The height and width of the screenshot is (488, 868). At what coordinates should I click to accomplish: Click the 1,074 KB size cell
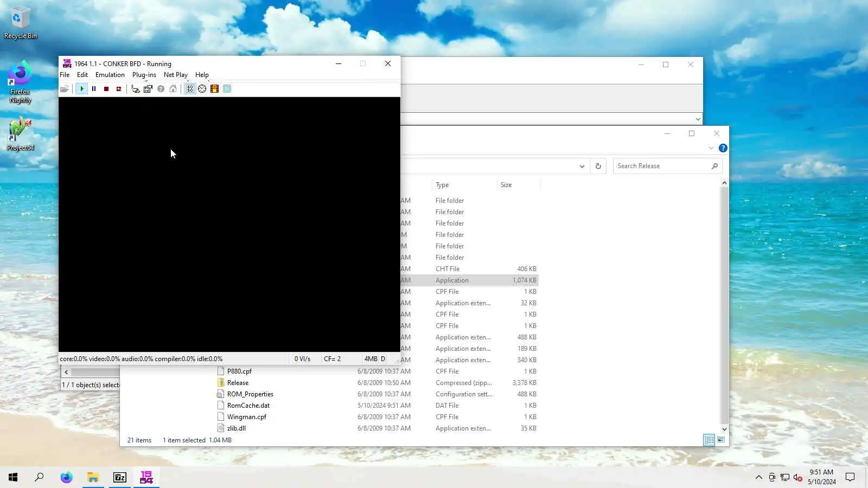(x=524, y=280)
